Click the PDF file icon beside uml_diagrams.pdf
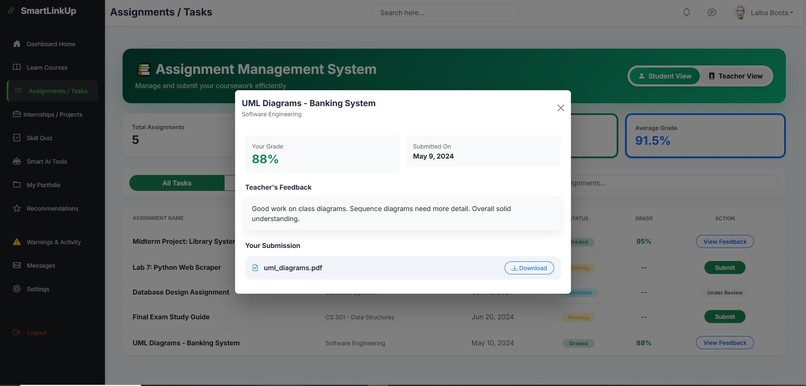Viewport: 806px width, 386px height. pyautogui.click(x=255, y=268)
